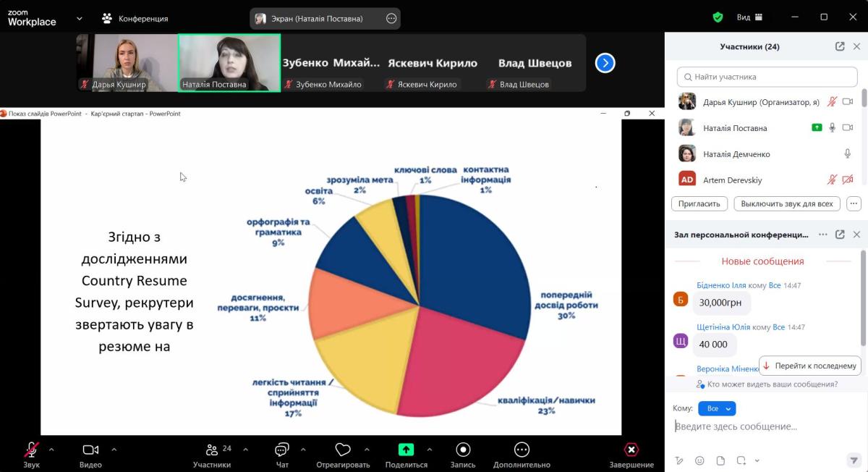Image resolution: width=868 pixels, height=472 pixels.
Task: Click Перейти к последнему button
Action: (810, 366)
